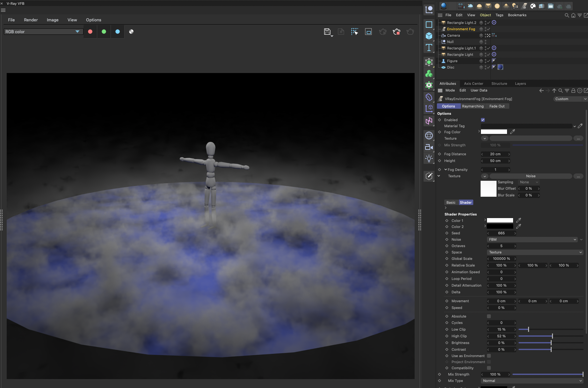Collapse the Fog Density expander
This screenshot has height=388, width=588.
pyautogui.click(x=446, y=170)
